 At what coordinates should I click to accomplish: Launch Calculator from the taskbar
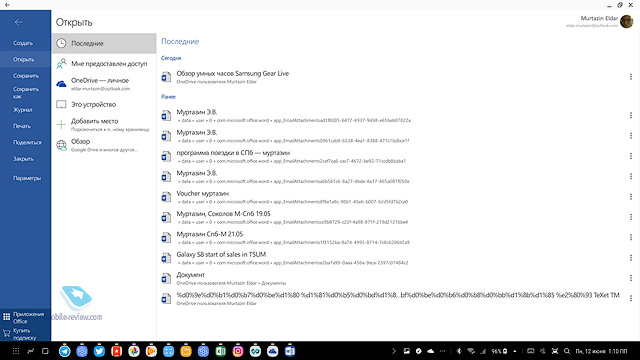tap(169, 351)
